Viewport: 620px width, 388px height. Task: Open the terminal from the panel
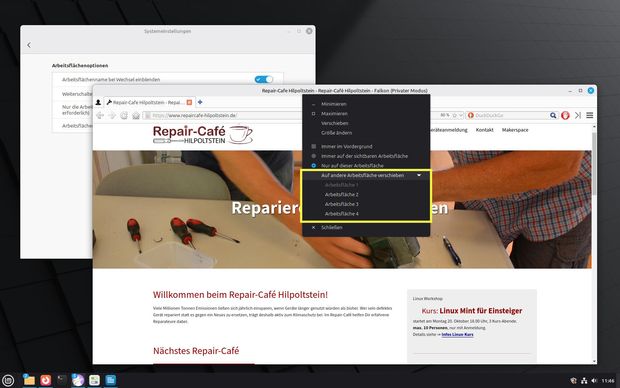point(62,380)
